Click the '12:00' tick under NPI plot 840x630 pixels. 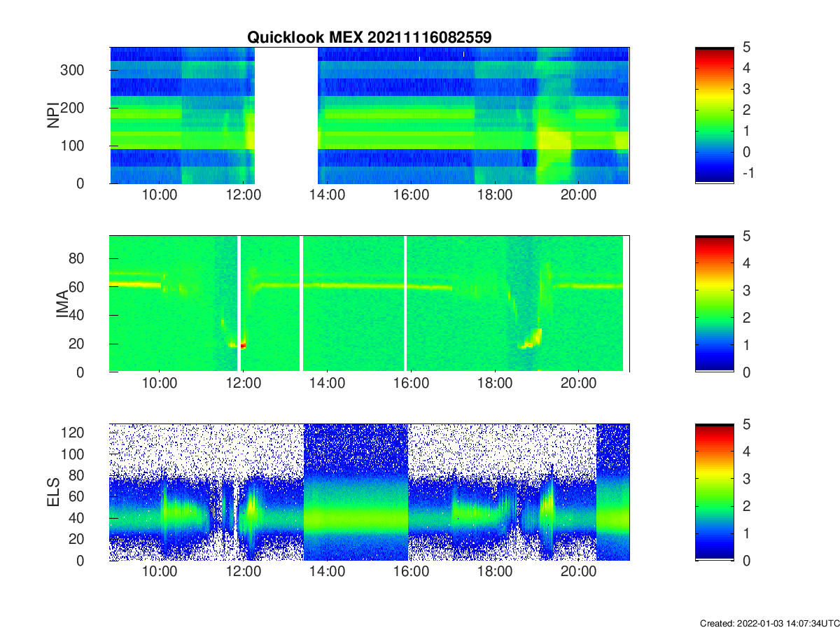coord(244,196)
